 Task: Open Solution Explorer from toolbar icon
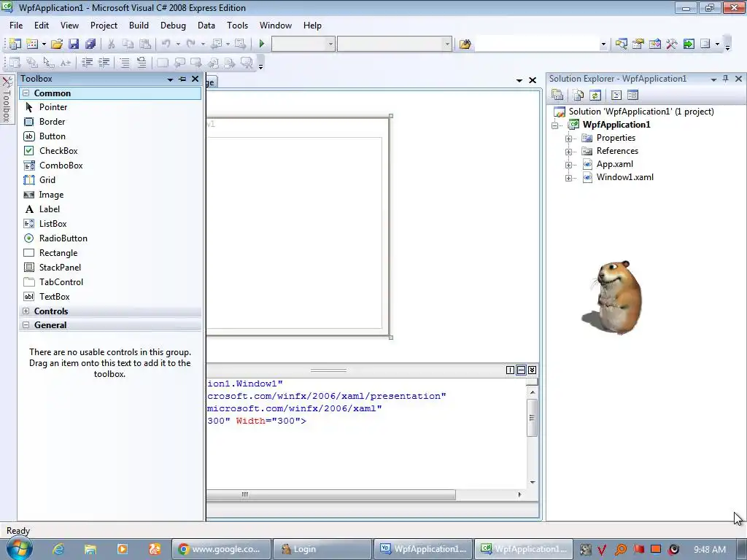(x=621, y=44)
